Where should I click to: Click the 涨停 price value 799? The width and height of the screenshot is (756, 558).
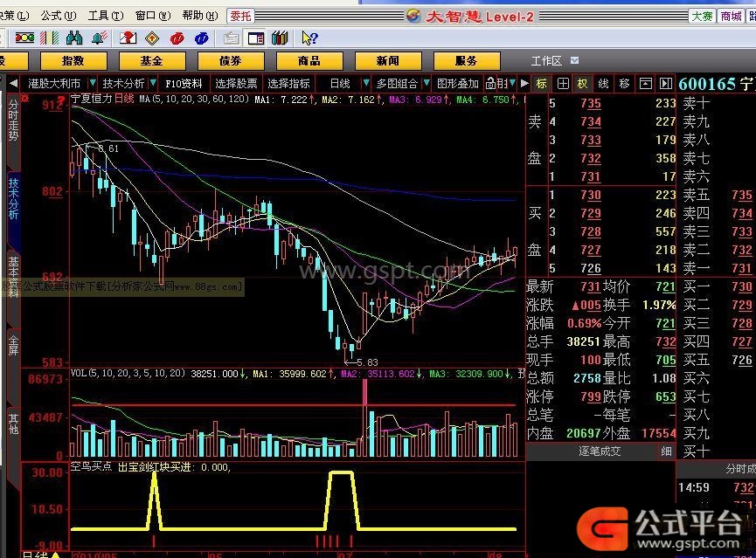click(x=591, y=396)
